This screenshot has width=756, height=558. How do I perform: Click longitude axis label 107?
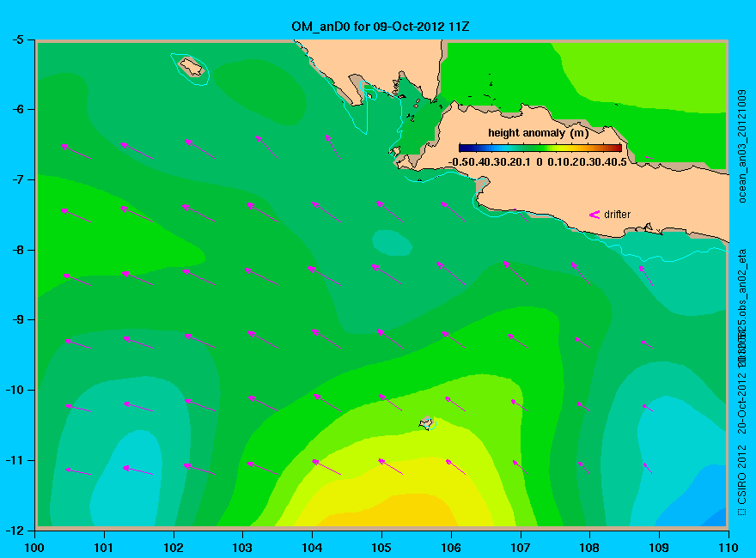click(x=521, y=548)
